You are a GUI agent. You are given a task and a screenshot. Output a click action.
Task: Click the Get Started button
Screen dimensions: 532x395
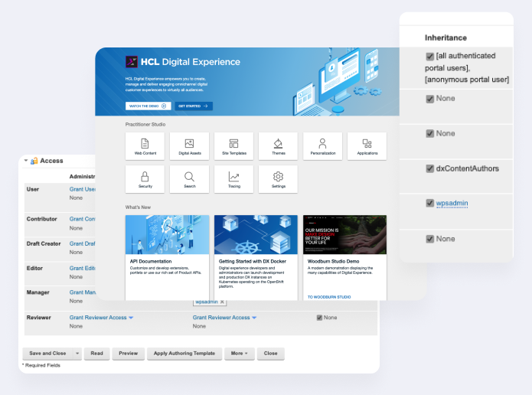pos(194,106)
